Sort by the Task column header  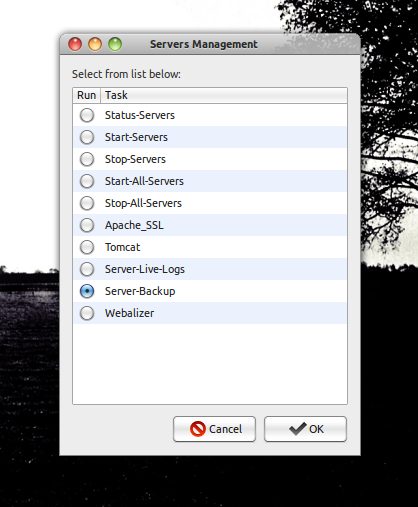(224, 95)
